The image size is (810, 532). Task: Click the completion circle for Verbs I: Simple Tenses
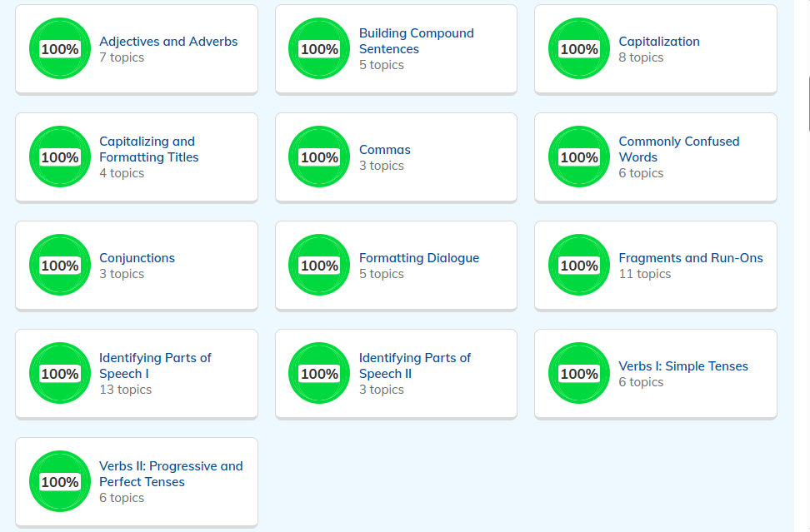click(x=578, y=374)
